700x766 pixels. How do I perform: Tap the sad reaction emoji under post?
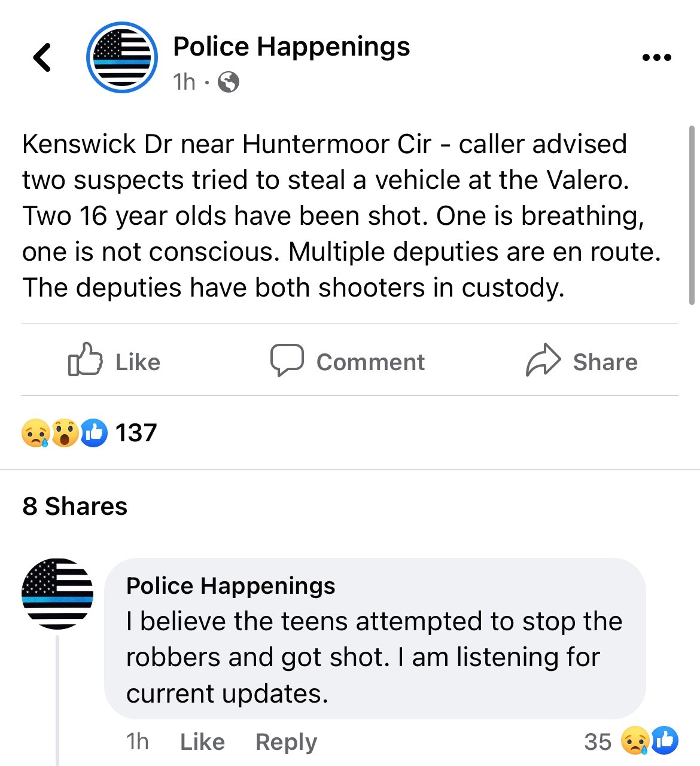click(x=35, y=433)
